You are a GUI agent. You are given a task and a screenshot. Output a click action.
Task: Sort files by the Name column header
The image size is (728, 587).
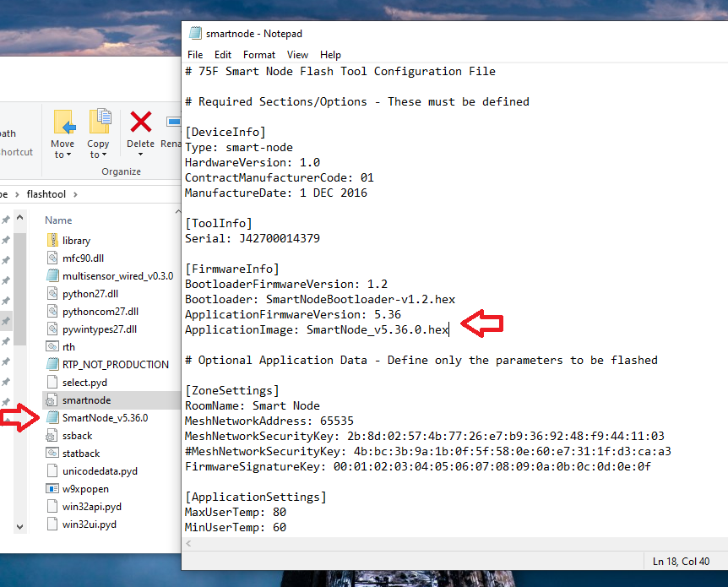[58, 220]
